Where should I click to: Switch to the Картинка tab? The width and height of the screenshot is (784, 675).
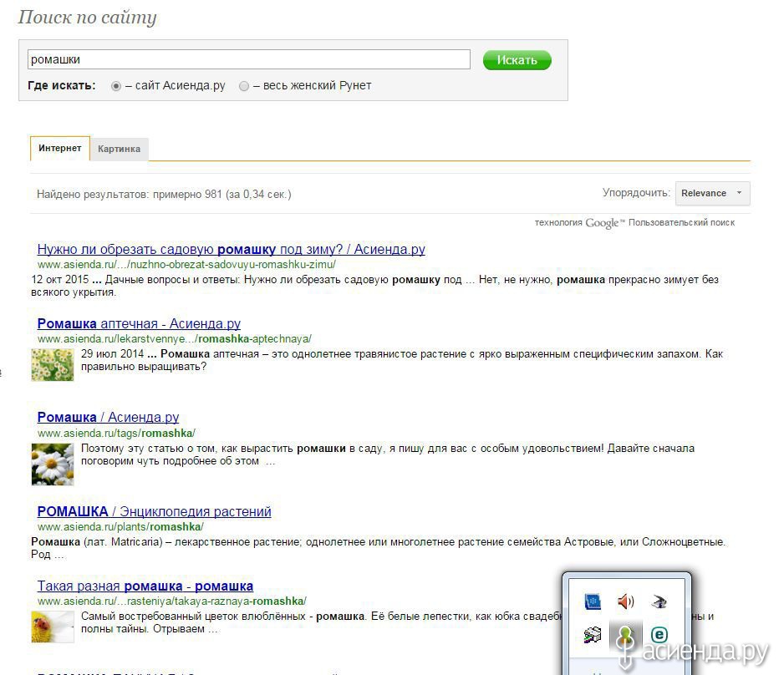pos(119,149)
